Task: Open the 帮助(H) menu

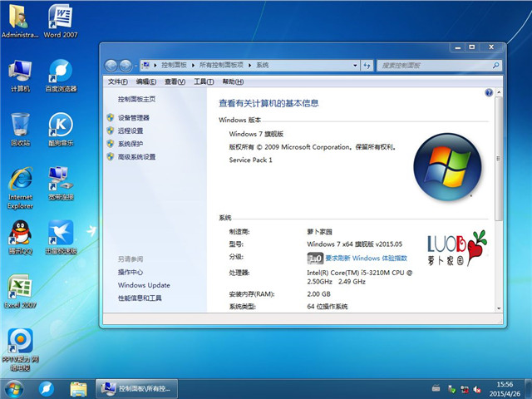Action: (x=233, y=81)
